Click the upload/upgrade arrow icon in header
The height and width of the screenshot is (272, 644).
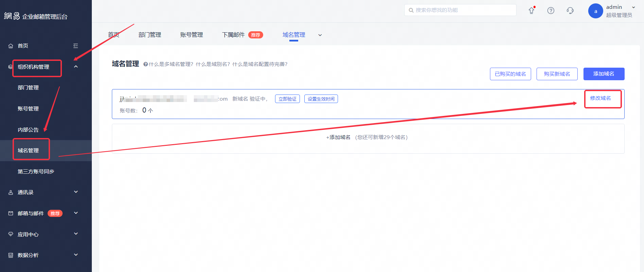click(531, 11)
